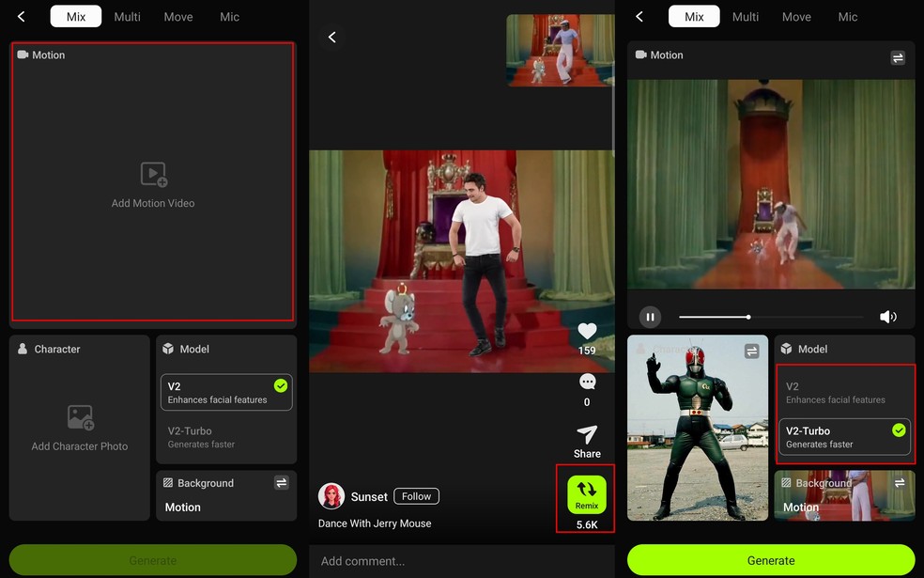Tap Add Character Photo icon
Image resolution: width=924 pixels, height=578 pixels.
point(80,417)
